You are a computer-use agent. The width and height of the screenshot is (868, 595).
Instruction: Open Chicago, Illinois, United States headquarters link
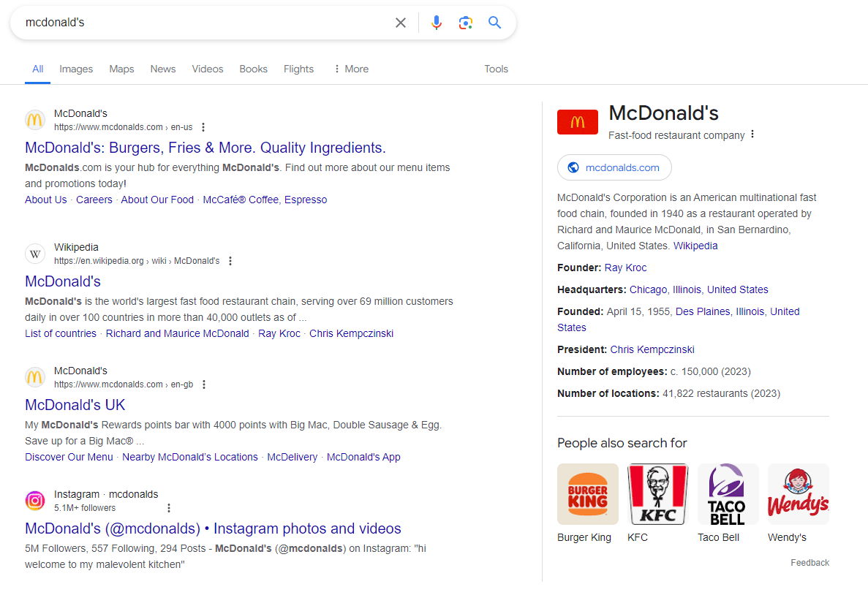(x=698, y=289)
